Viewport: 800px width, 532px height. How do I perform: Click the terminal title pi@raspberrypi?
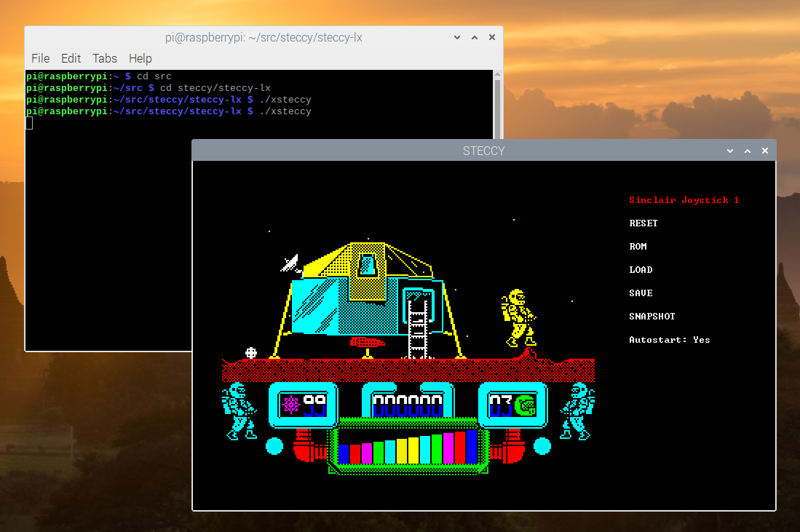(264, 37)
